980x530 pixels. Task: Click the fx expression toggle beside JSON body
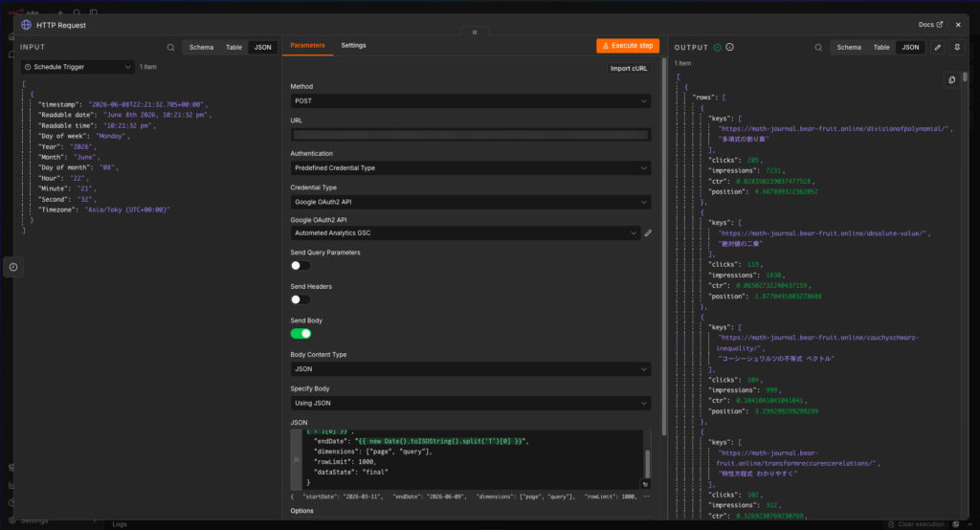(x=297, y=459)
